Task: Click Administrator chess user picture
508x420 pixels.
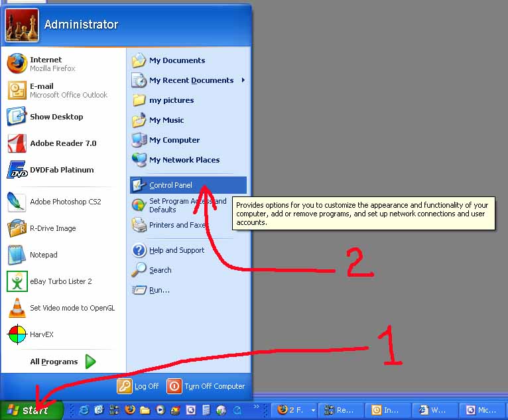Action: click(x=22, y=25)
